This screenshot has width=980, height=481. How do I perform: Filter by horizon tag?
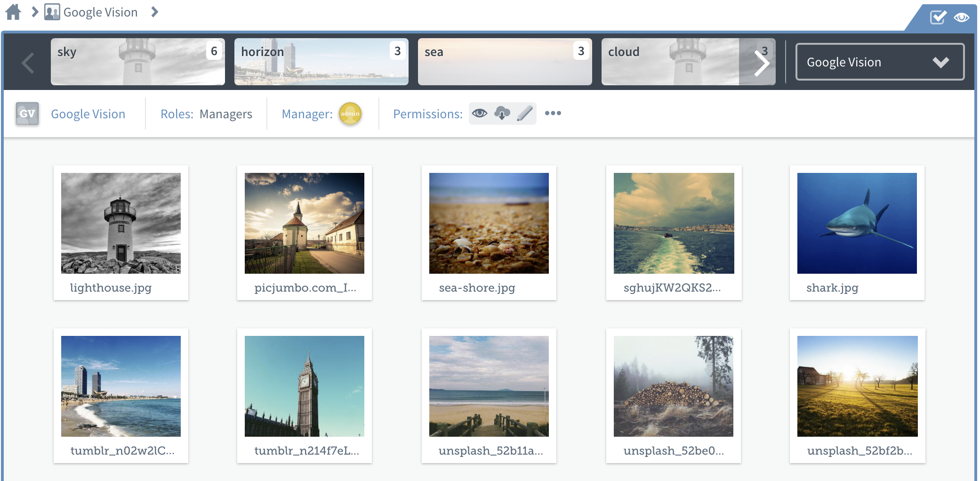pos(321,62)
